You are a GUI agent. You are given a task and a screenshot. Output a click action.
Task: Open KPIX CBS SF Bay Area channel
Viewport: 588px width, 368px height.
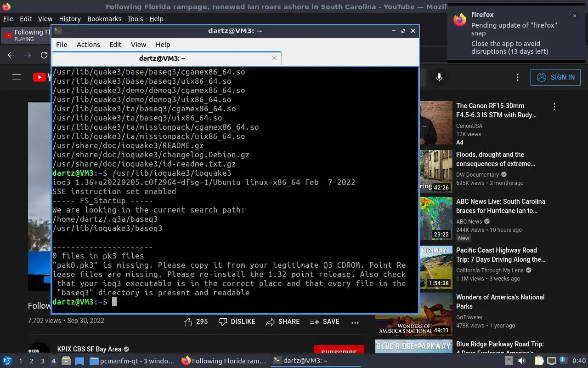[89, 349]
